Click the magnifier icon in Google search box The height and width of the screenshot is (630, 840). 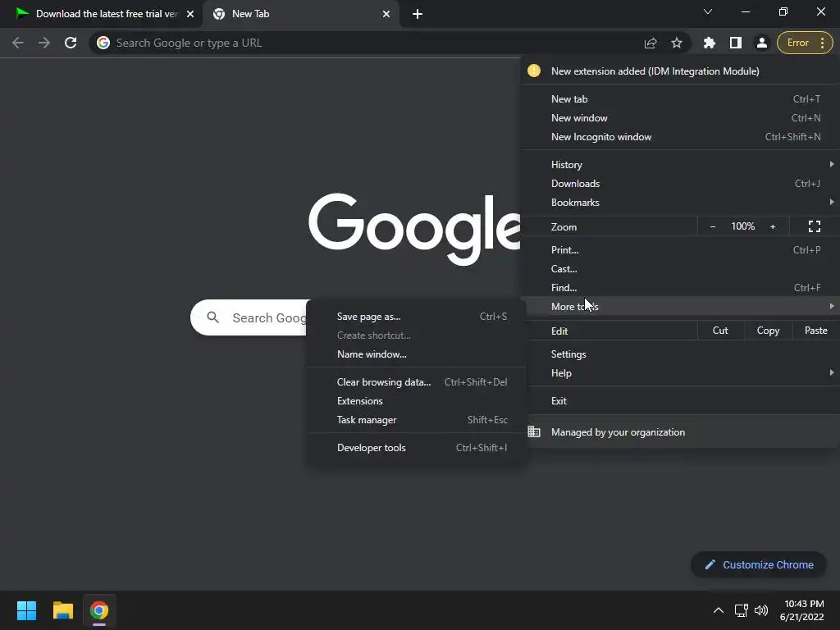point(212,317)
